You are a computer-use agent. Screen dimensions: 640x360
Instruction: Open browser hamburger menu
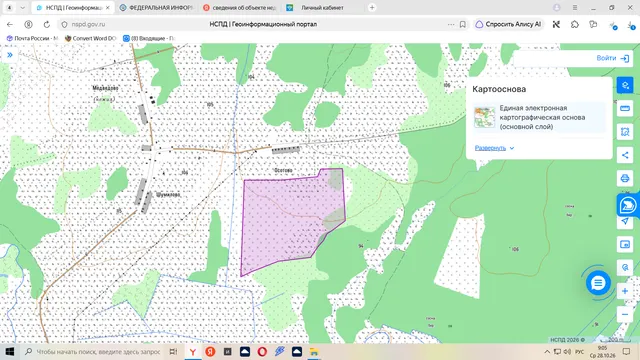575,8
